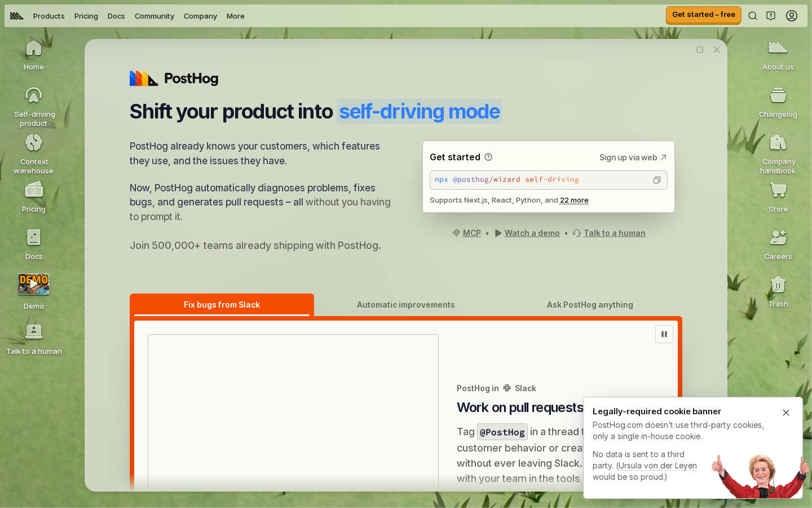Open the Pricing menu item in the top bar
The width and height of the screenshot is (812, 508).
point(86,16)
